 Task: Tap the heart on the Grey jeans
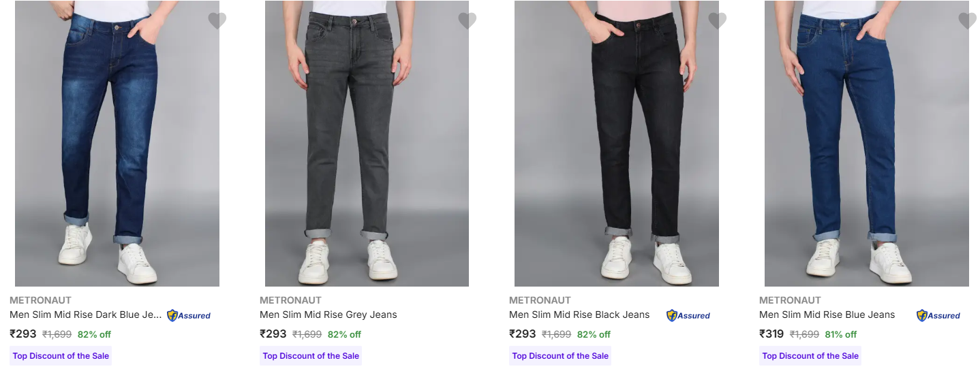click(467, 20)
